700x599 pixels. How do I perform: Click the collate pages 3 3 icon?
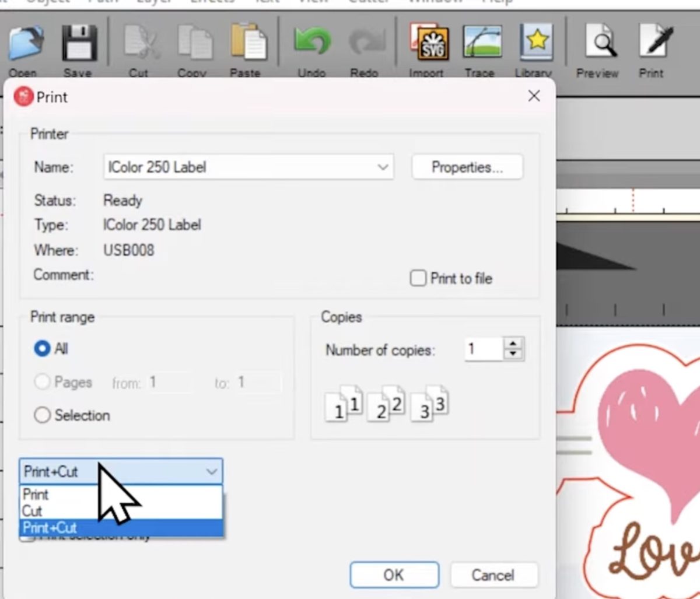tap(430, 403)
